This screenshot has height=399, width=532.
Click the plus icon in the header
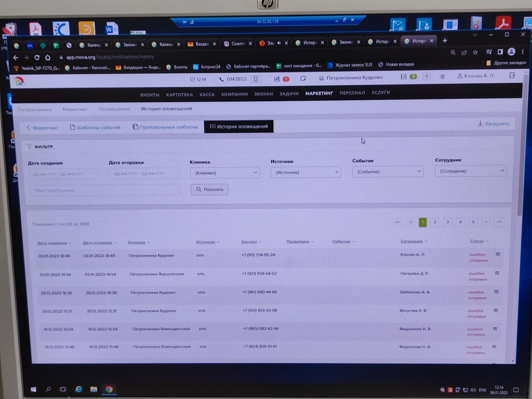click(427, 76)
